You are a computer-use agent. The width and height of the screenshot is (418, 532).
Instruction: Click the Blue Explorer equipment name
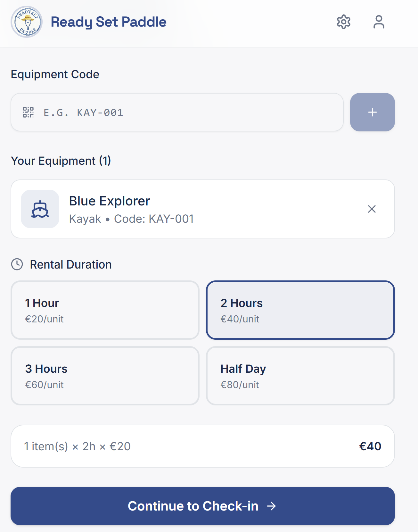[110, 201]
